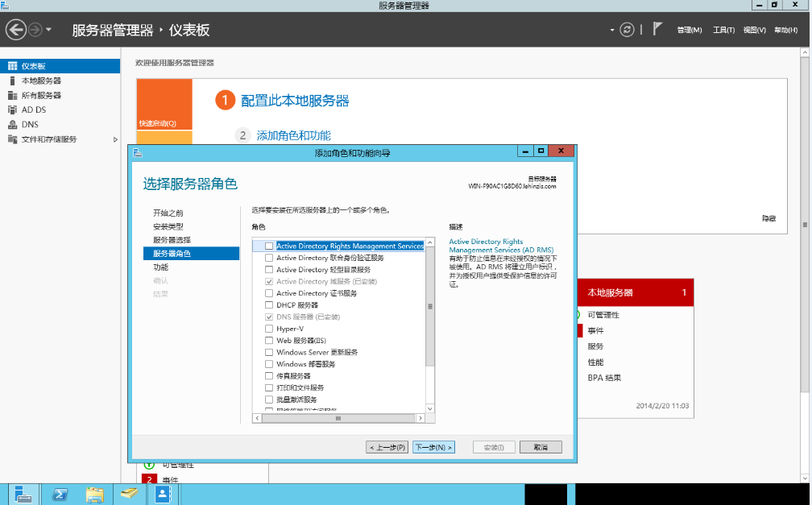Click the 文件和存储服务 sidebar icon
The height and width of the screenshot is (505, 812).
pyautogui.click(x=12, y=139)
